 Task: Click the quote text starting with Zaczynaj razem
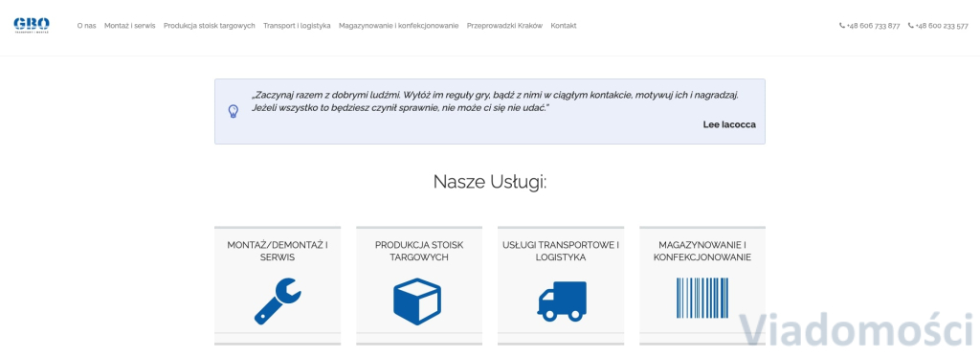click(496, 101)
